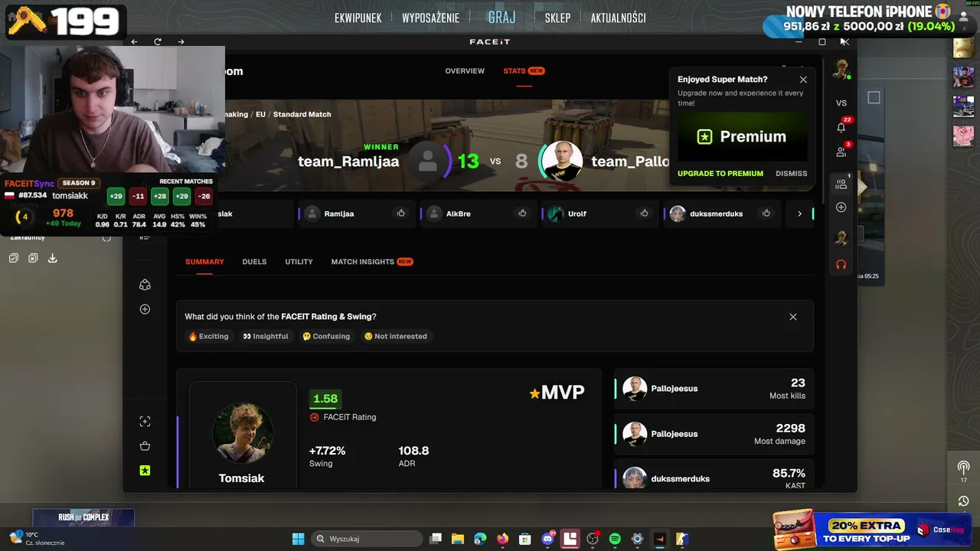
Task: Click the Windows search box
Action: [367, 539]
